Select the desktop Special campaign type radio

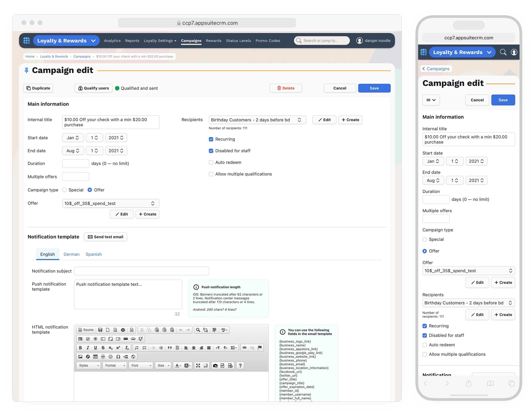click(64, 190)
